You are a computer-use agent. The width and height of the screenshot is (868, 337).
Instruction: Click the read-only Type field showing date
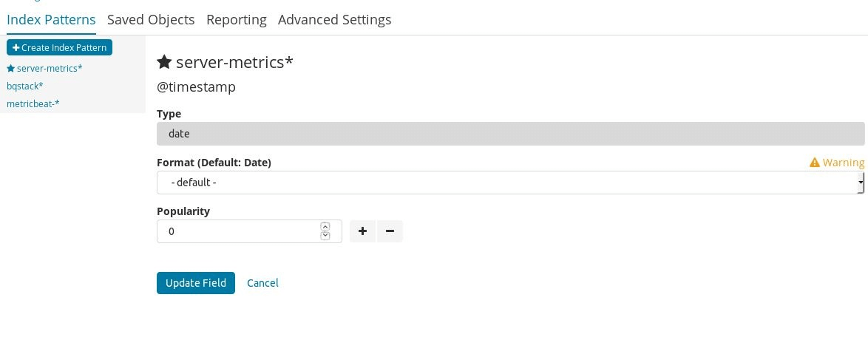coord(510,134)
